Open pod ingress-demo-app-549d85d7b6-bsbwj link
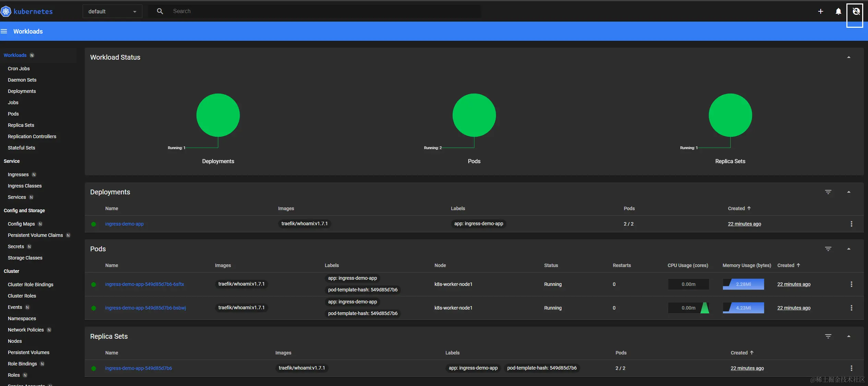 145,308
